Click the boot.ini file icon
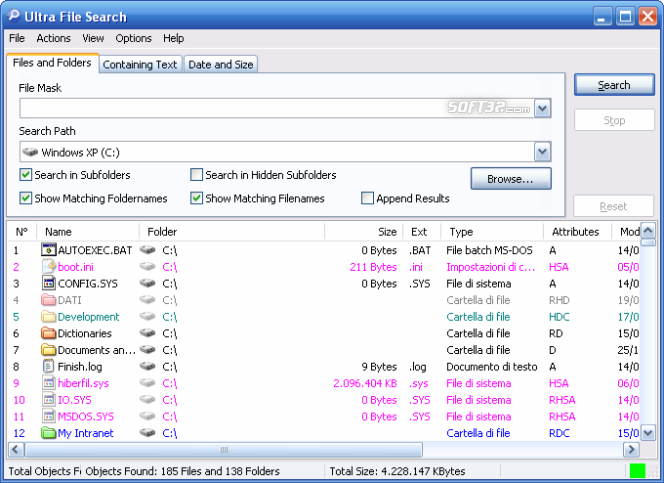Image resolution: width=664 pixels, height=483 pixels. (x=49, y=267)
